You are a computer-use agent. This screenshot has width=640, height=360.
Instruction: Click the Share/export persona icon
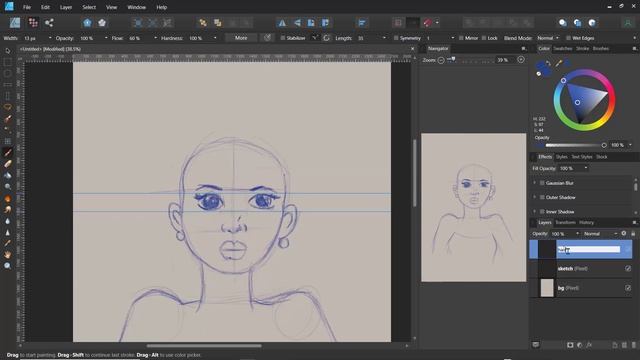point(49,23)
